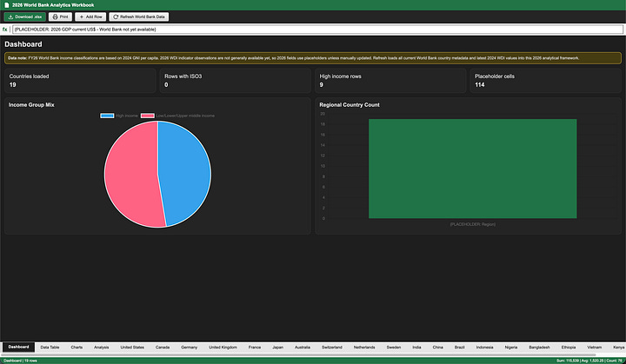Open the Switzerland sheet tab
The width and height of the screenshot is (626, 364).
[x=332, y=347]
